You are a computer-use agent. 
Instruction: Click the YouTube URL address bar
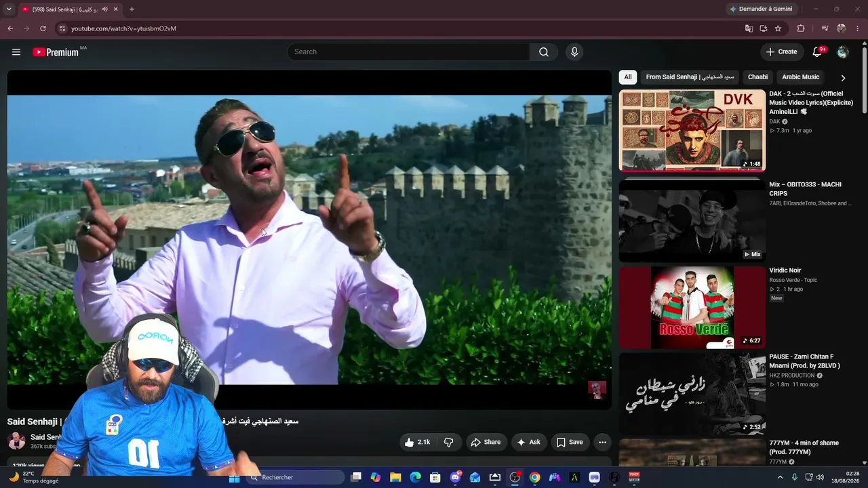tap(400, 28)
